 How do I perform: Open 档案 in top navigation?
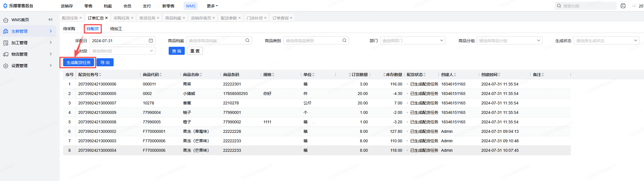pos(108,6)
